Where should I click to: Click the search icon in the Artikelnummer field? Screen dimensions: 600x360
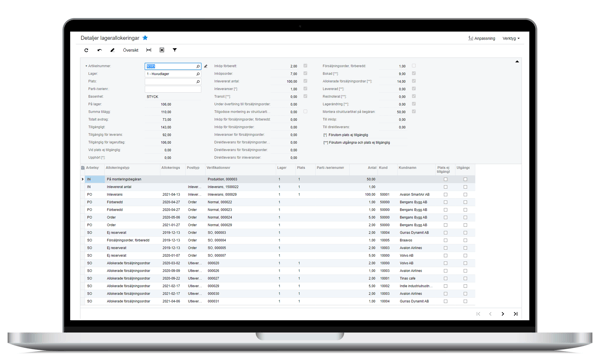click(198, 66)
